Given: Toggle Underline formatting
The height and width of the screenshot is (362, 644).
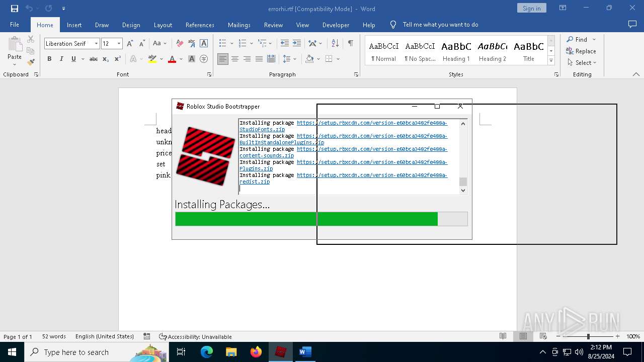Looking at the screenshot, I should click(73, 59).
